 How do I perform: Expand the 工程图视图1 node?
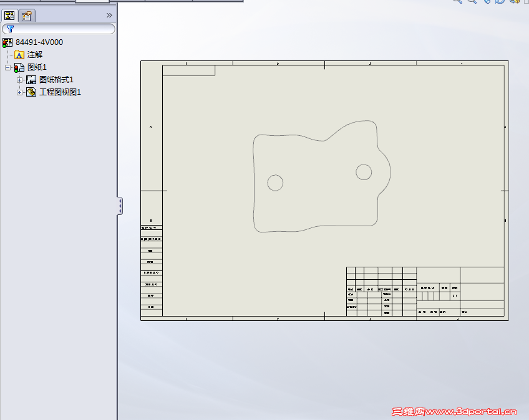click(19, 92)
